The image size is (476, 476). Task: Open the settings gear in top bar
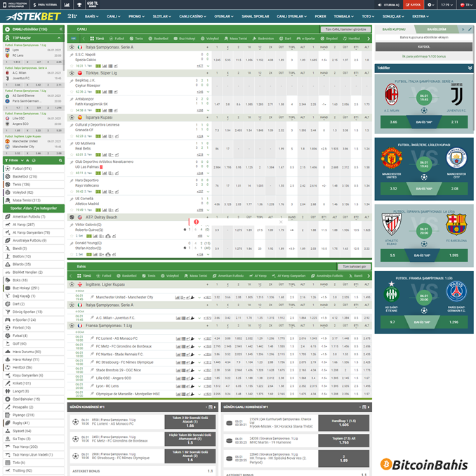pos(430,4)
